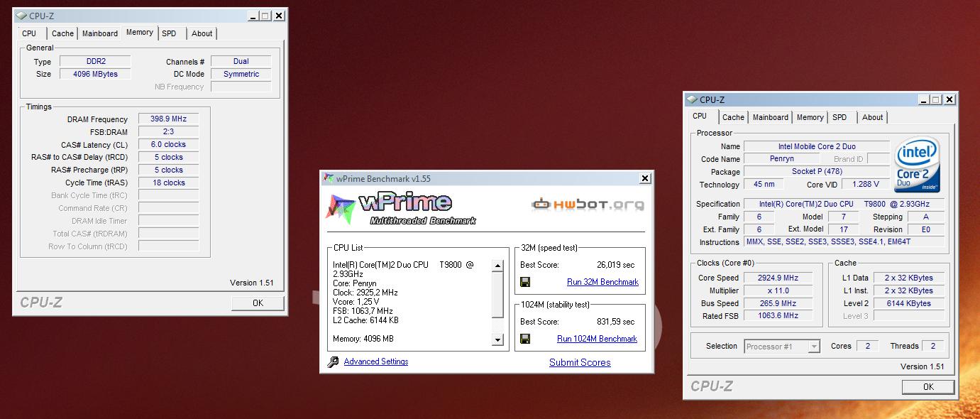Click Cores value field

pyautogui.click(x=867, y=346)
